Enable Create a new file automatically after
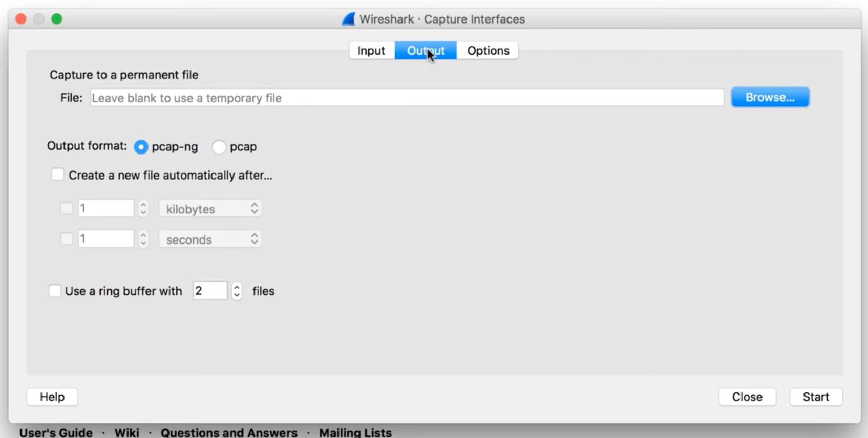 pyautogui.click(x=57, y=175)
